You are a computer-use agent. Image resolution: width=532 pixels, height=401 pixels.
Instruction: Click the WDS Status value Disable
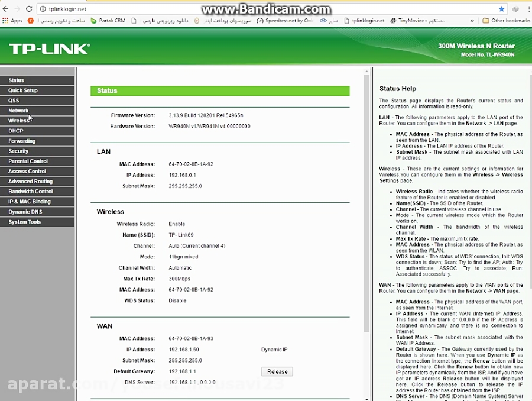[x=177, y=300]
